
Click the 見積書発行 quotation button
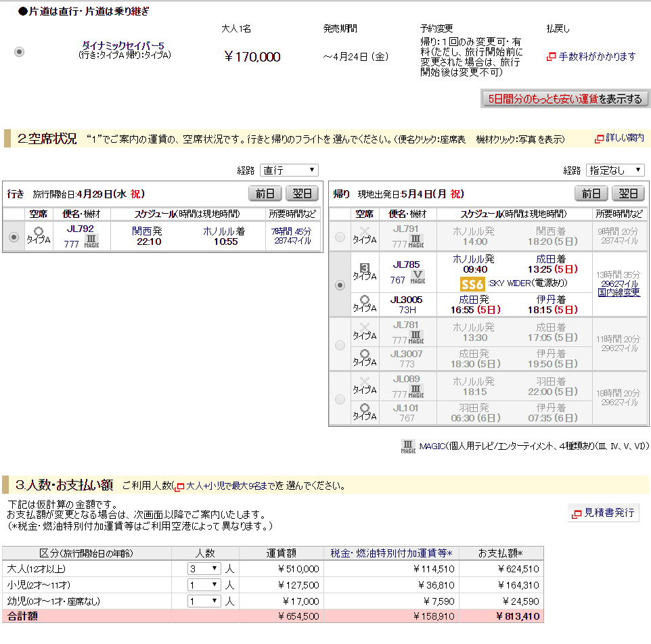pos(603,513)
